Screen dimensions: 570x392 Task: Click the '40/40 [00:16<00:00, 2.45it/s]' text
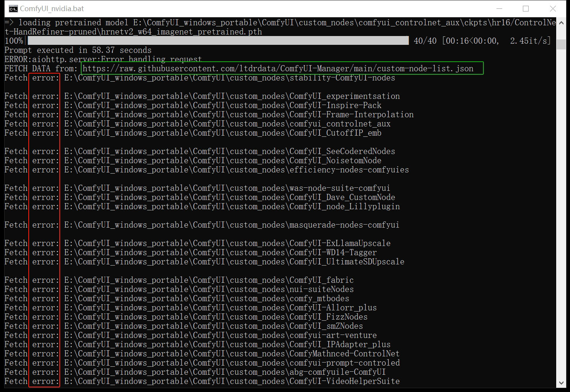(x=482, y=41)
